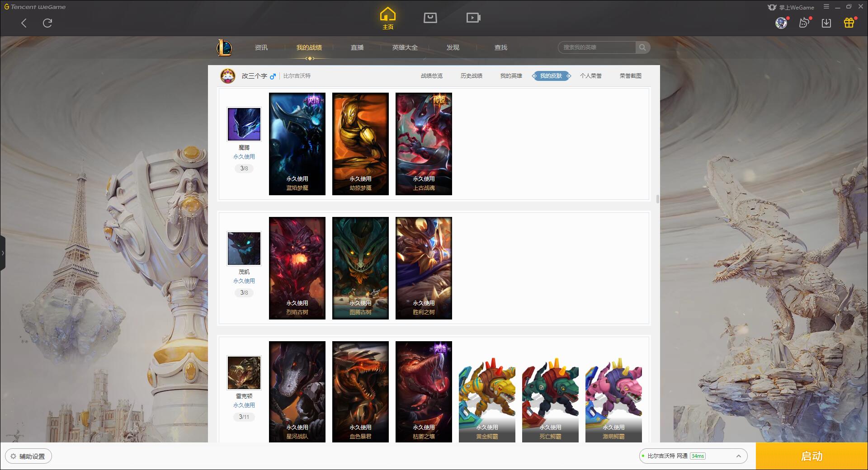Select the 我的皮肤 sub-tab
The image size is (868, 470).
(x=551, y=76)
